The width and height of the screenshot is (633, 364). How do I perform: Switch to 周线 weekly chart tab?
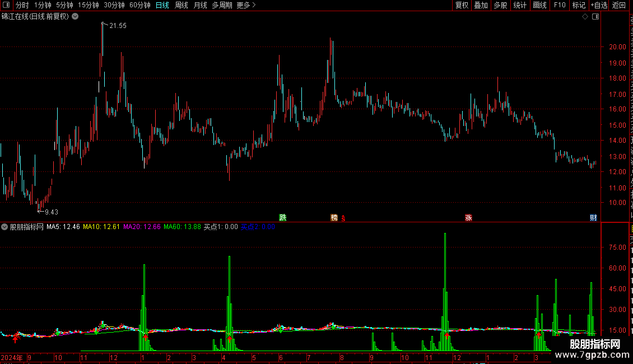point(181,5)
